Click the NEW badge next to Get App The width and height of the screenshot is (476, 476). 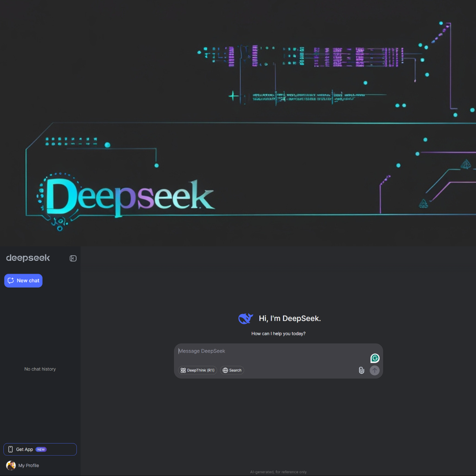pyautogui.click(x=41, y=449)
